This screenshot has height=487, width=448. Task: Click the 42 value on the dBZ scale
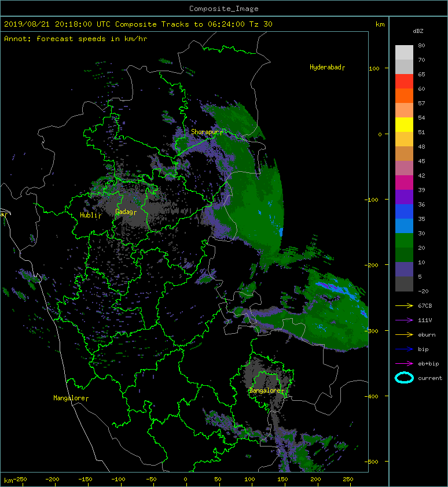pyautogui.click(x=421, y=175)
